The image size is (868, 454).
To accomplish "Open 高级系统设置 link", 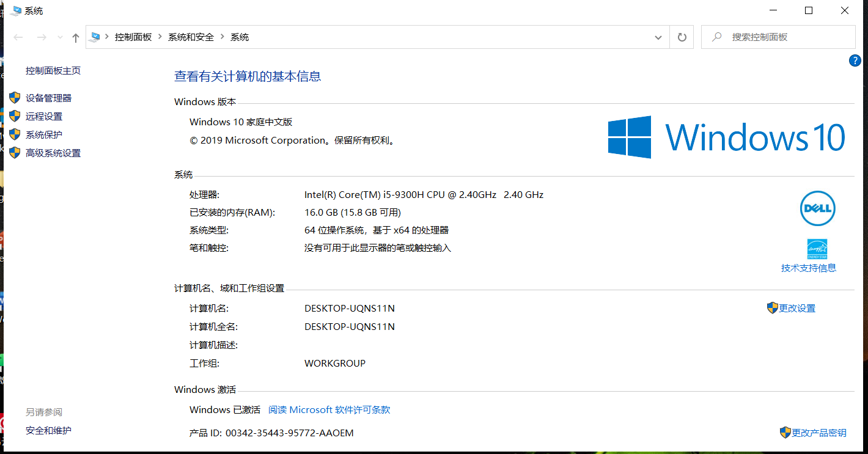I will tap(53, 153).
